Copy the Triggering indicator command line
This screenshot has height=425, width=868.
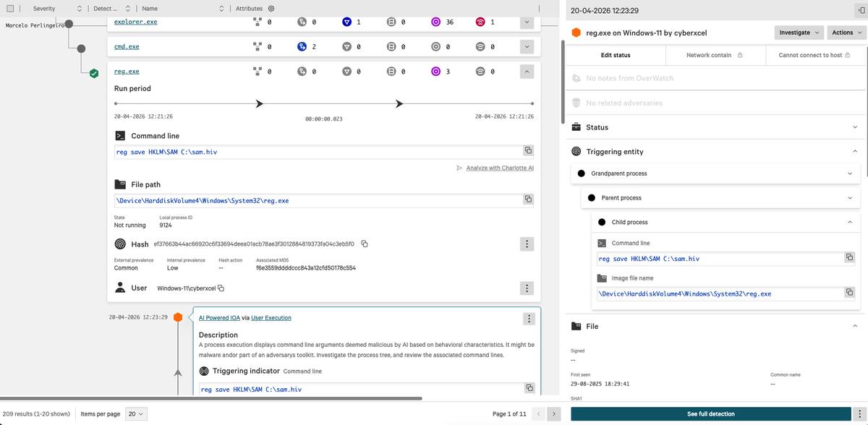tap(529, 388)
